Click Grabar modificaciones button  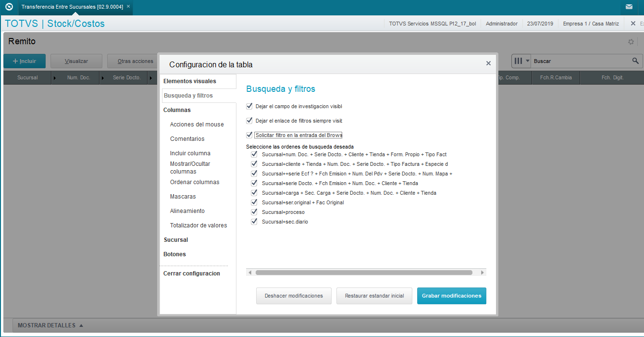[452, 296]
